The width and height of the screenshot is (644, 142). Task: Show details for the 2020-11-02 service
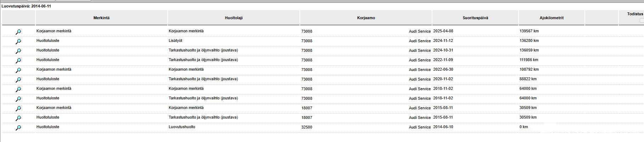pyautogui.click(x=18, y=80)
